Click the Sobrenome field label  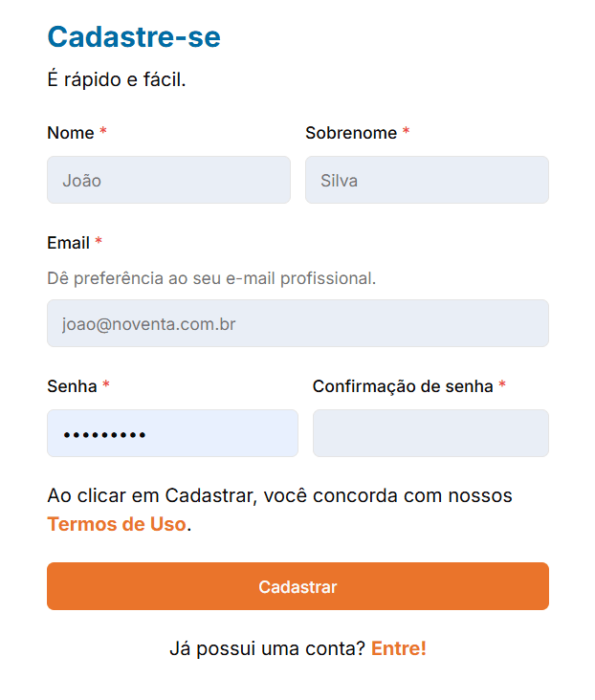click(x=351, y=133)
